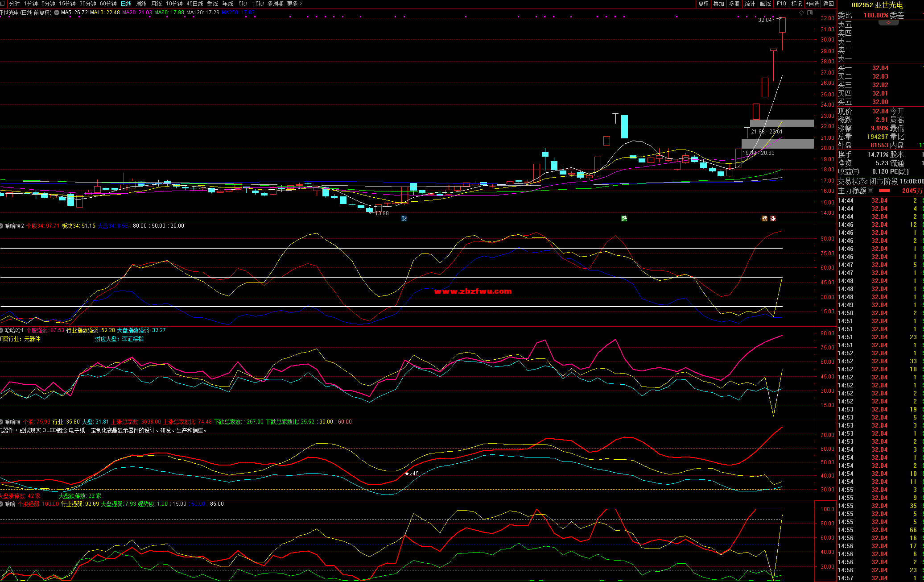Image resolution: width=924 pixels, height=582 pixels.
Task: Click the www.zbzfwu.com link text
Action: (473, 291)
